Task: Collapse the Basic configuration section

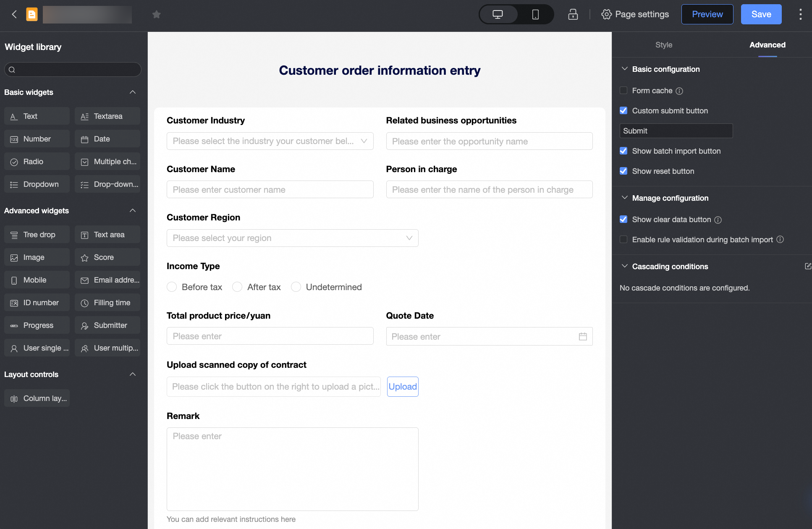Action: point(625,69)
